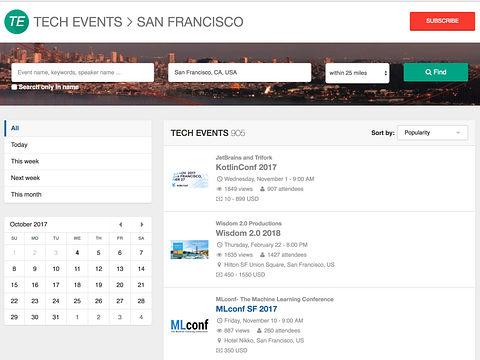This screenshot has width=480, height=360.
Task: Click the TE logo icon
Action: (x=17, y=22)
